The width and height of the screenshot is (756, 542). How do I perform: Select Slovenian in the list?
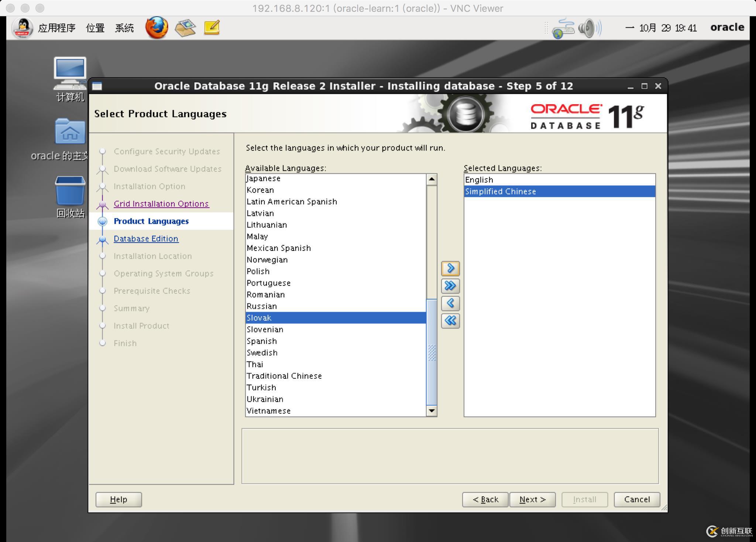(x=336, y=330)
